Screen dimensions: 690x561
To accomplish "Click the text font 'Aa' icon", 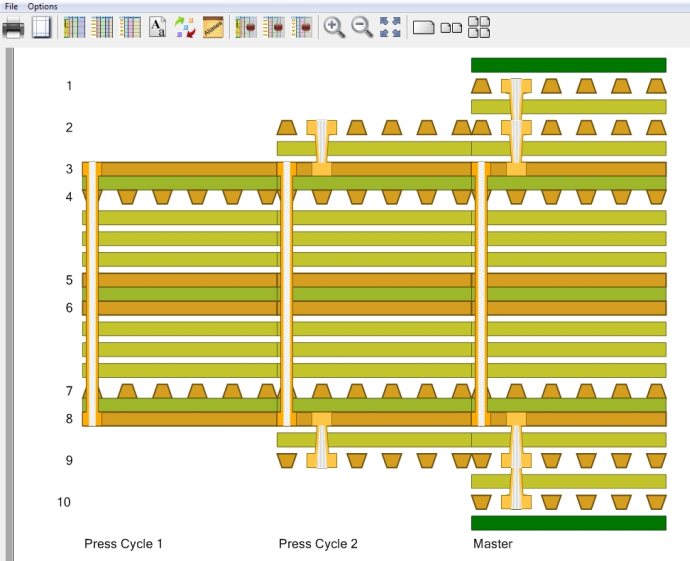I will [157, 28].
